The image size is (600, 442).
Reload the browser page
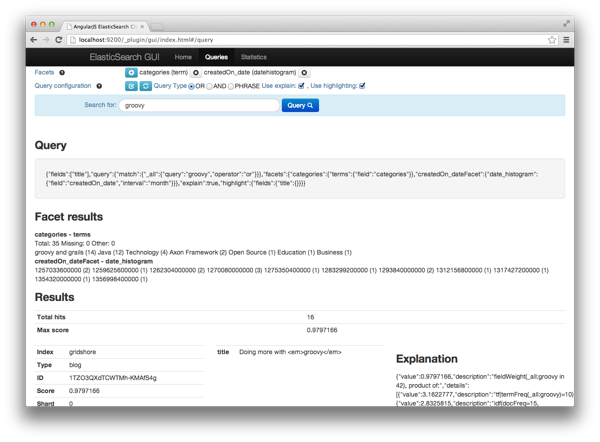pyautogui.click(x=59, y=40)
